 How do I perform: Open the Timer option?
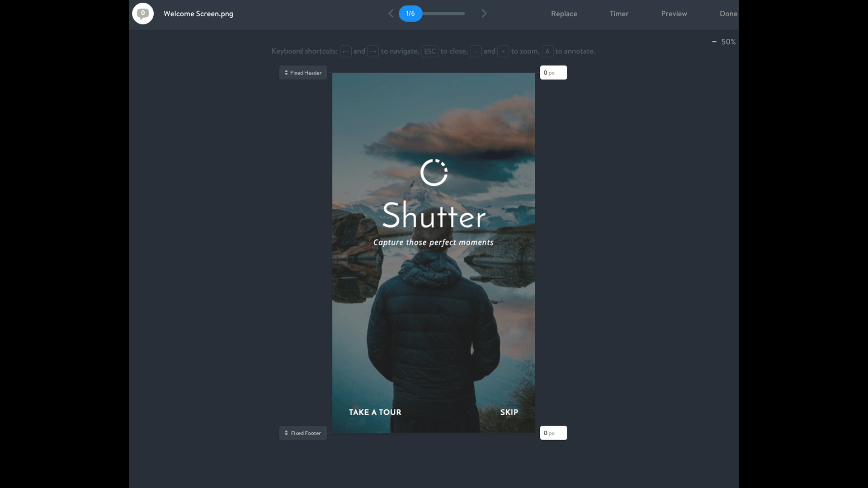619,14
